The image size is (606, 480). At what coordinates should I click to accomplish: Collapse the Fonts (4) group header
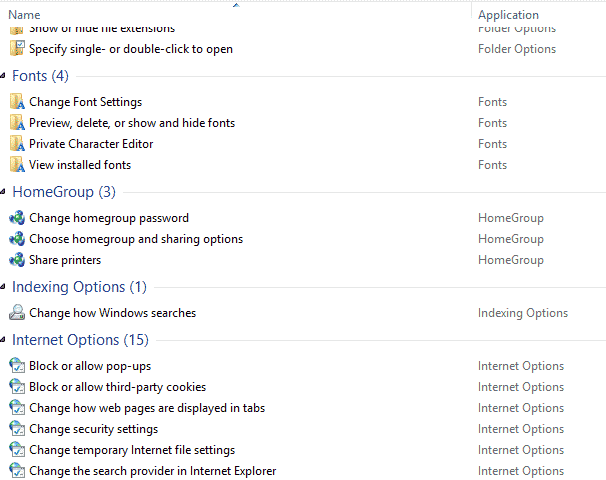[40, 76]
